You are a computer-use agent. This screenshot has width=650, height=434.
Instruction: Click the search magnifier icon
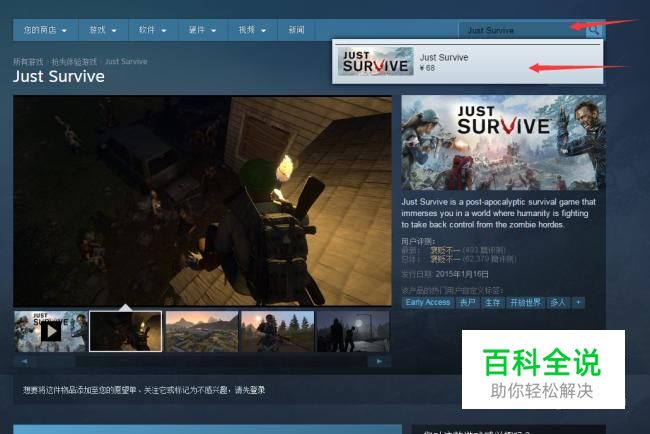coord(593,30)
